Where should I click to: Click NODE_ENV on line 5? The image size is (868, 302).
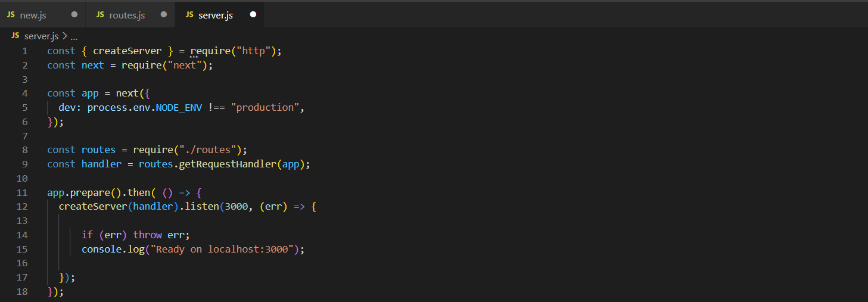click(179, 108)
